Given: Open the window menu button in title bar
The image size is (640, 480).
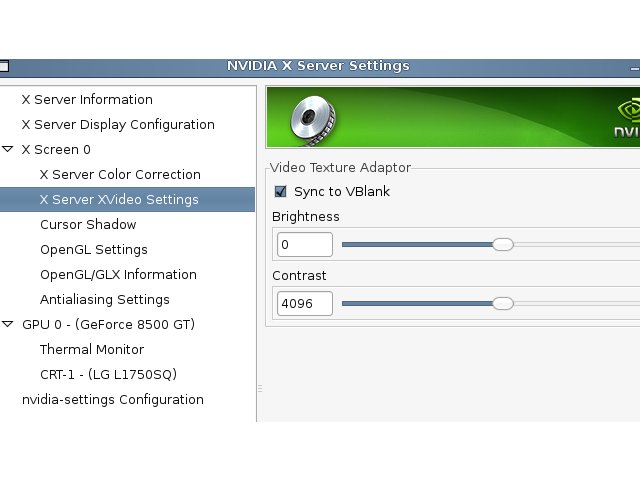Looking at the screenshot, I should 4,66.
